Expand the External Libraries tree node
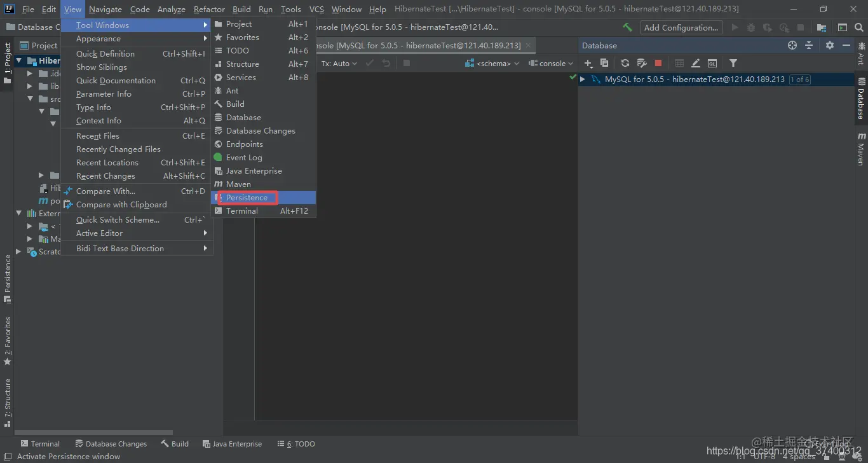 19,213
